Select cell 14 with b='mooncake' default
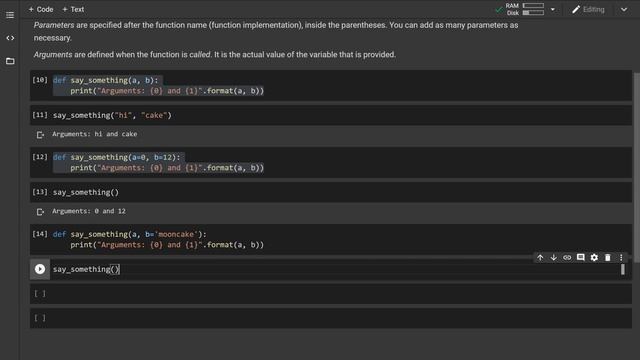Image resolution: width=640 pixels, height=360 pixels. [331, 240]
